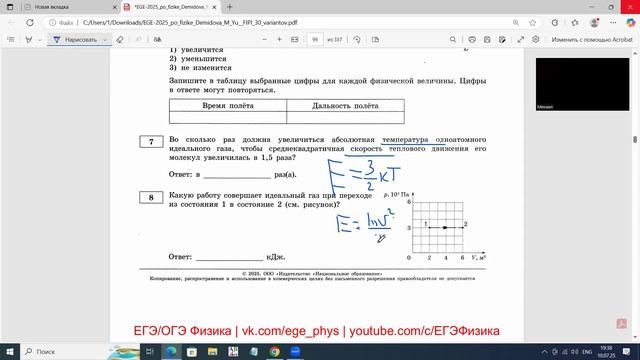
Task: Click the Файл site info icon
Action: click(x=61, y=23)
